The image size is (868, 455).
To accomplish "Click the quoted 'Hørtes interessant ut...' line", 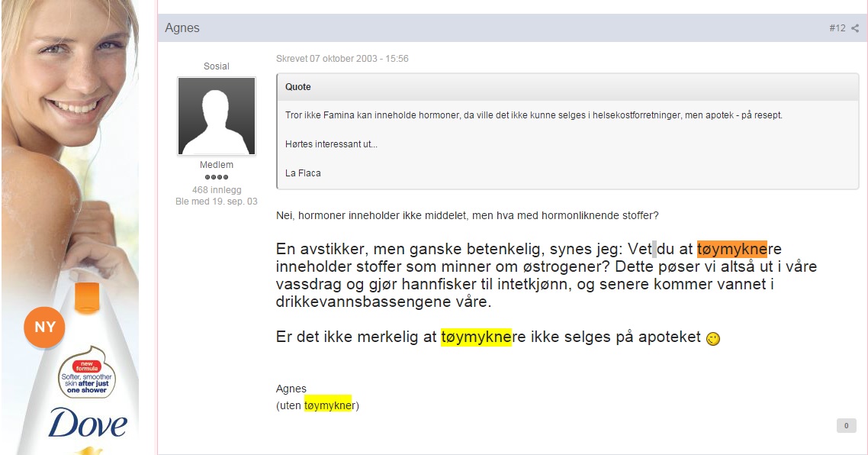I will [x=331, y=144].
